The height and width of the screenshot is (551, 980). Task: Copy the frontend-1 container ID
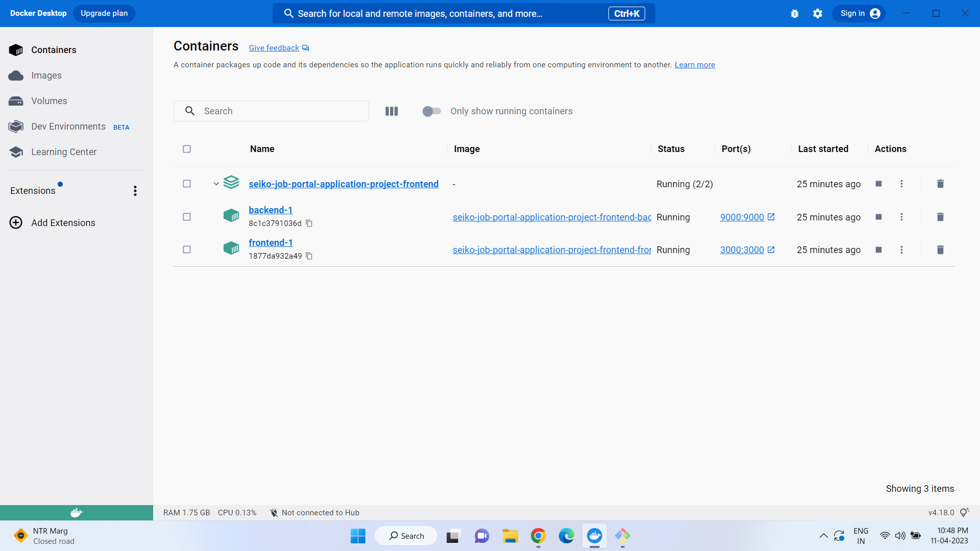click(x=309, y=256)
